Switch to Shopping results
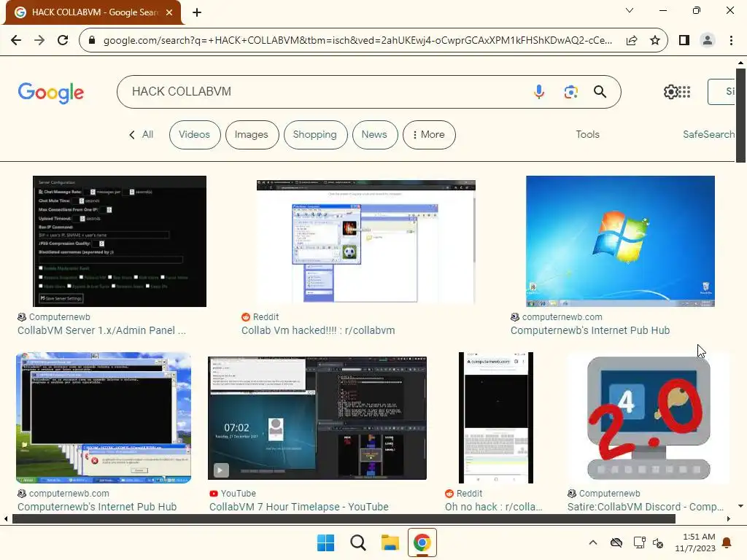 315,135
